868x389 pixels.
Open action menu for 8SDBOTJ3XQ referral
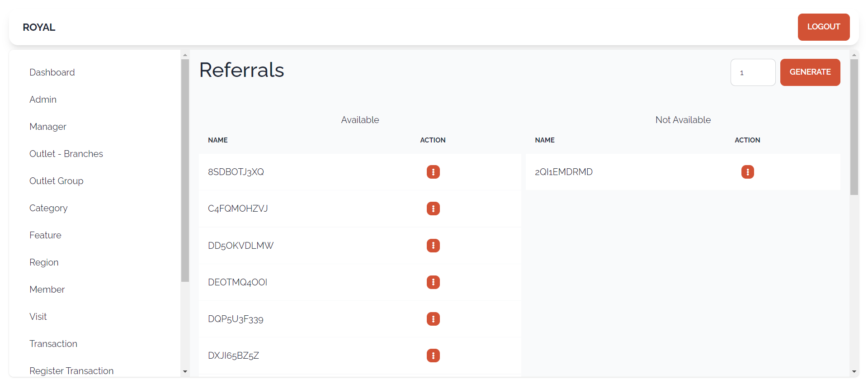coord(433,172)
